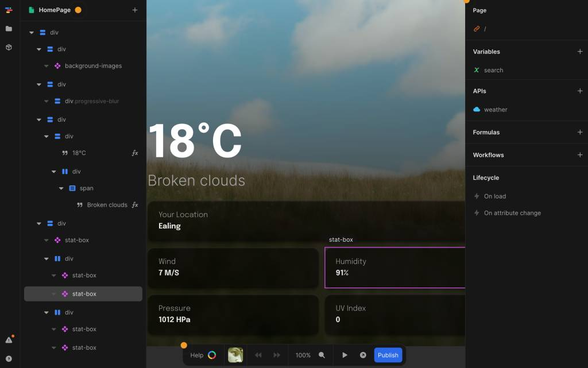The image size is (588, 368).
Task: Click the APIs section heading
Action: click(479, 91)
